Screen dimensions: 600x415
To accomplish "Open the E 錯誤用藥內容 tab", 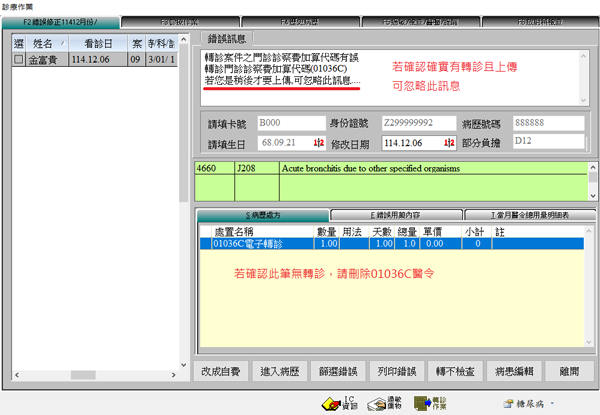I will (x=395, y=214).
